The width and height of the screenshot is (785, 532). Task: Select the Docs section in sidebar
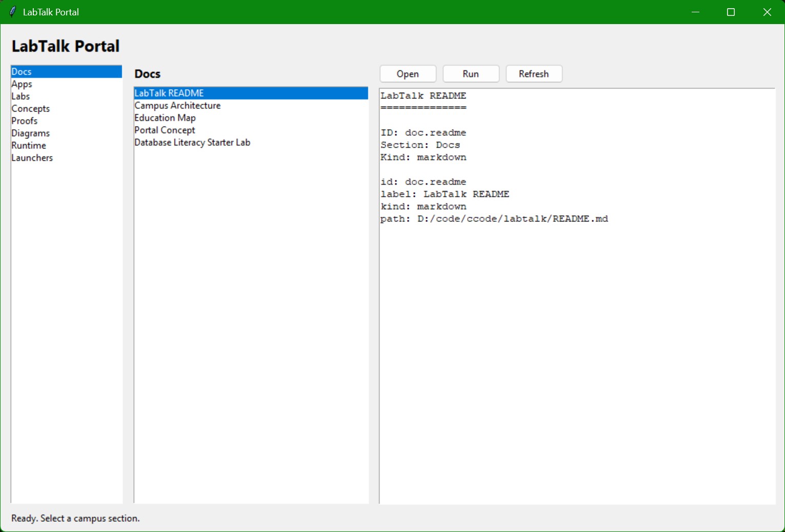coord(66,72)
